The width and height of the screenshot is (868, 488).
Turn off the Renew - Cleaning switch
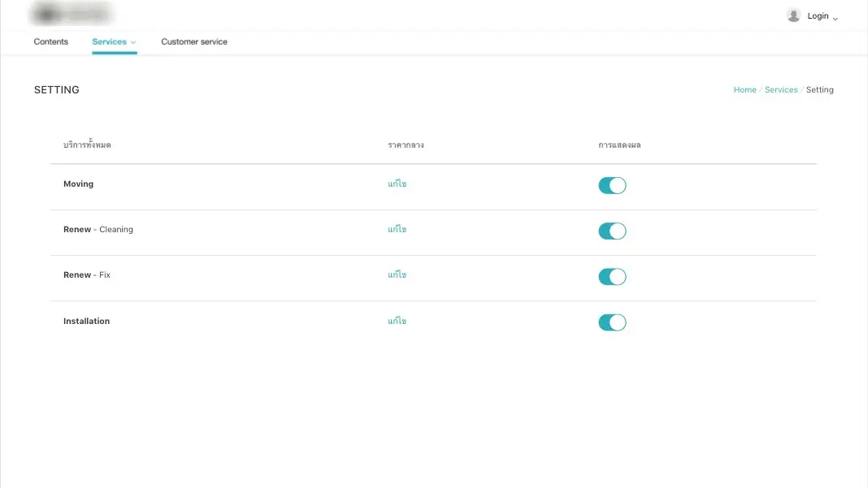pos(612,231)
